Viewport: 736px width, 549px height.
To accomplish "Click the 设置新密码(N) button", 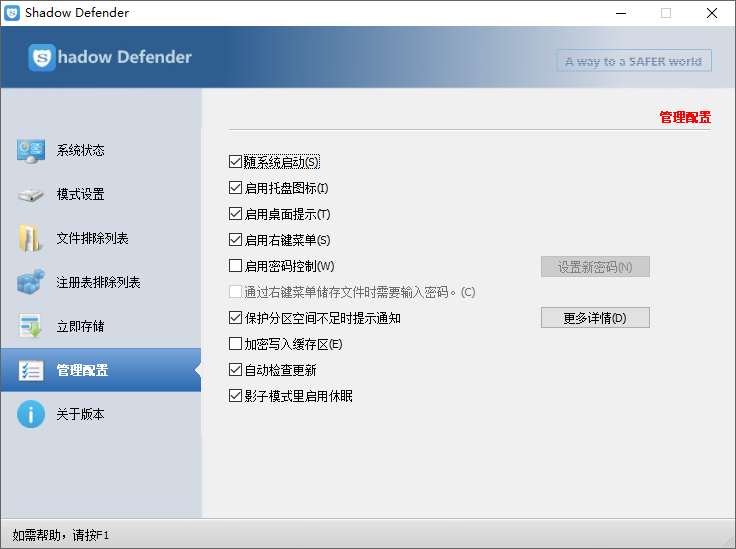I will coord(595,267).
